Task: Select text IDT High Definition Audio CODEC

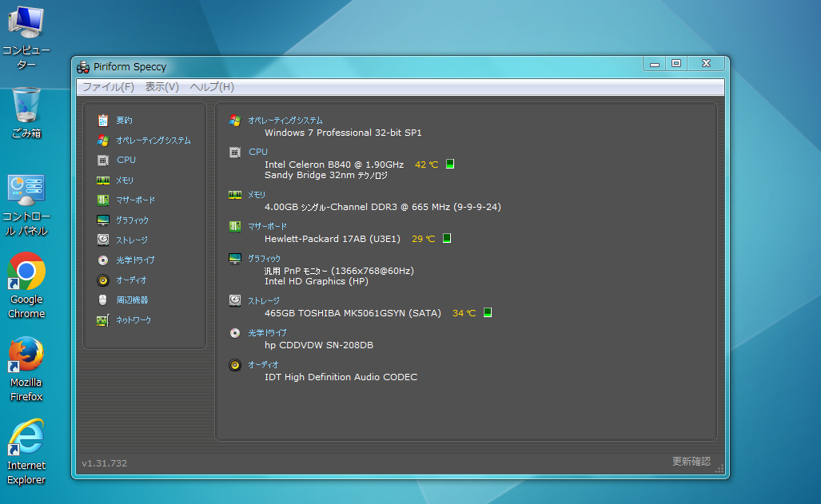Action: pos(341,377)
